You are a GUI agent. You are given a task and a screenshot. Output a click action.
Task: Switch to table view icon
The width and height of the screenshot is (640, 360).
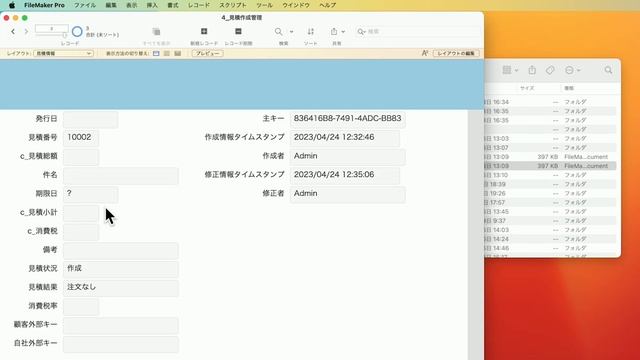[178, 53]
